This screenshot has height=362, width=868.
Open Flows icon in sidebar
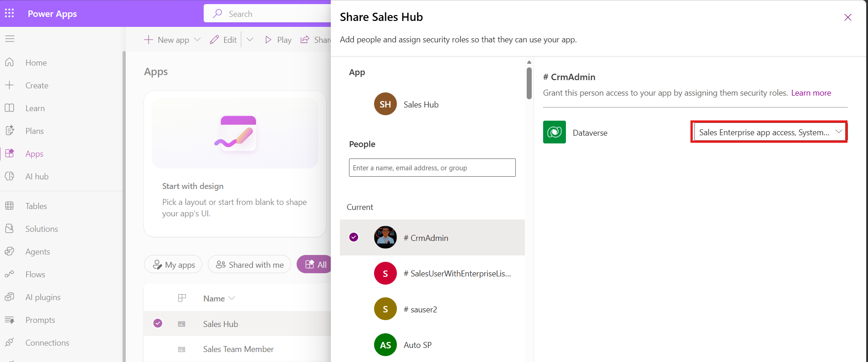[x=10, y=274]
